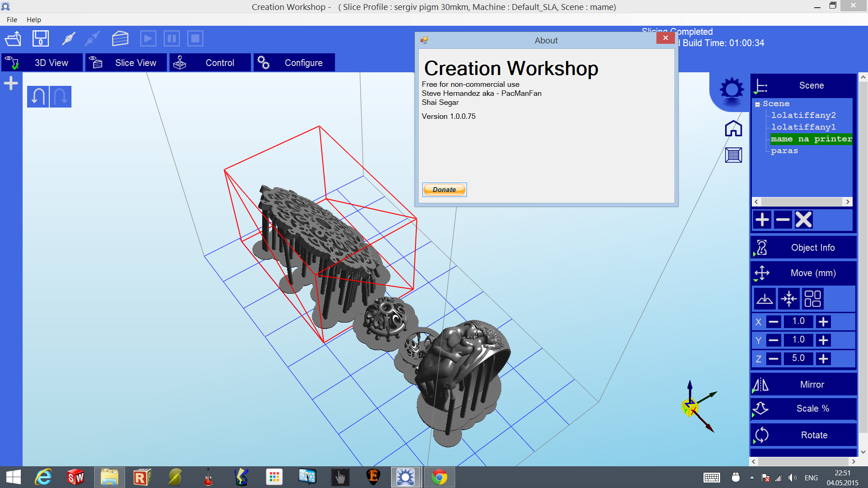Open the Help menu

coord(33,20)
